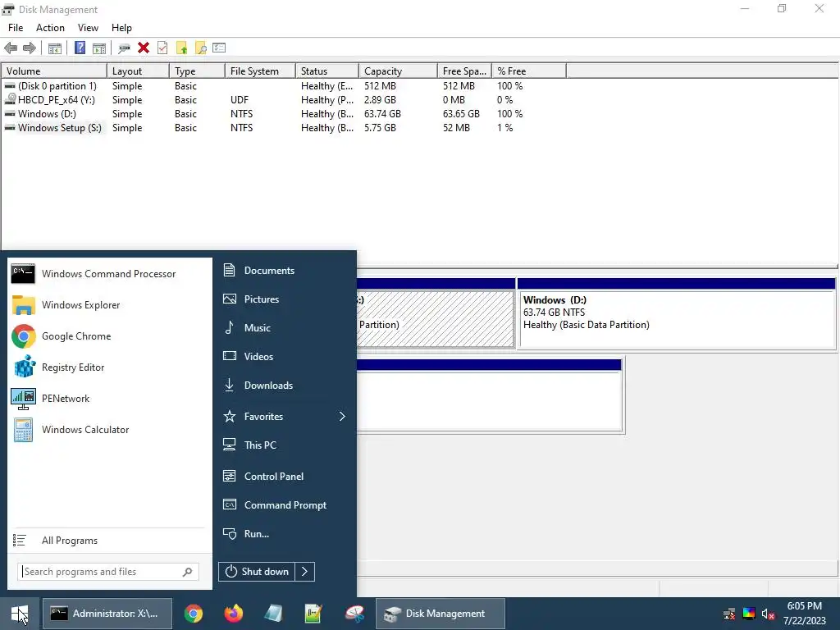Click the Shut down button
This screenshot has width=840, height=630.
(257, 572)
